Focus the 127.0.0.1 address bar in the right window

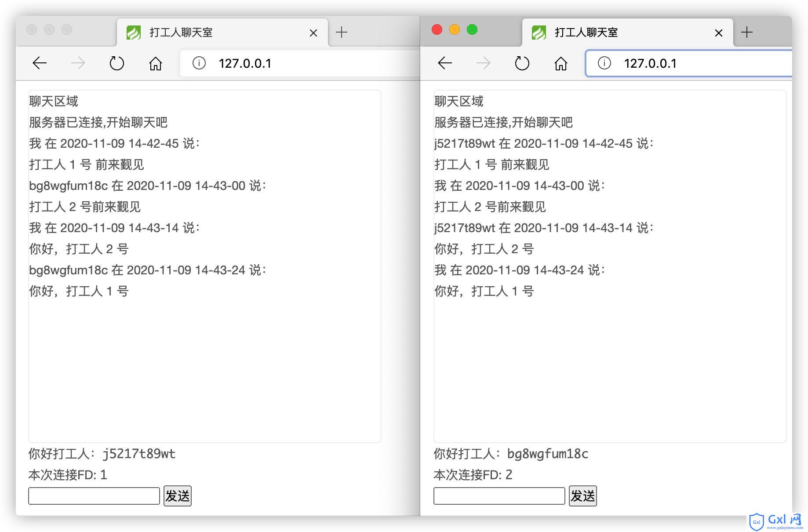point(689,63)
